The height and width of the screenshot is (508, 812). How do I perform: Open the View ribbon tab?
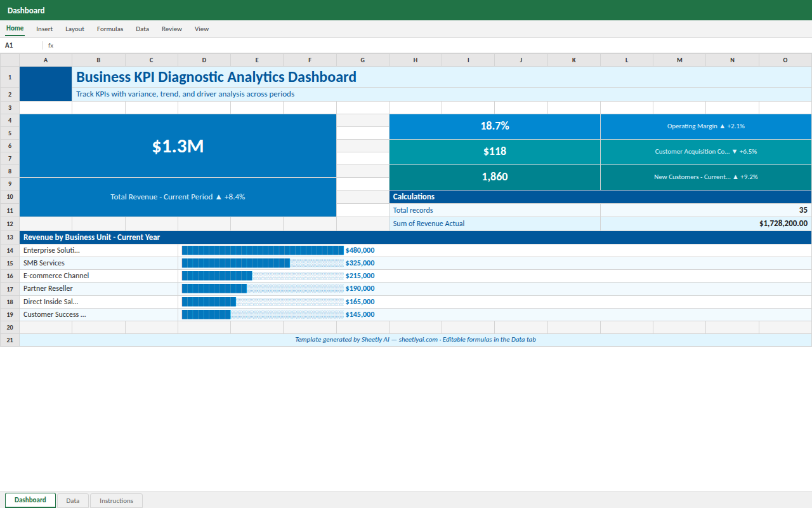pos(202,29)
